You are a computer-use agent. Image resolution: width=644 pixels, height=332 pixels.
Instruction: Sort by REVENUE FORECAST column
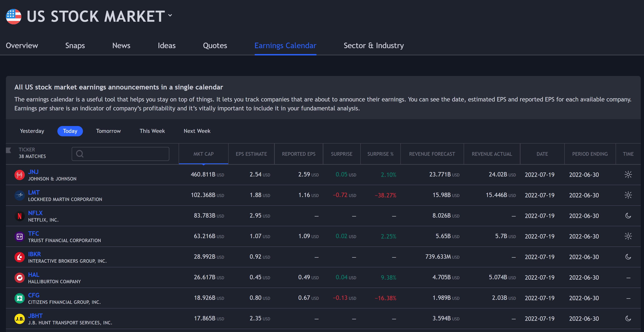(x=432, y=154)
